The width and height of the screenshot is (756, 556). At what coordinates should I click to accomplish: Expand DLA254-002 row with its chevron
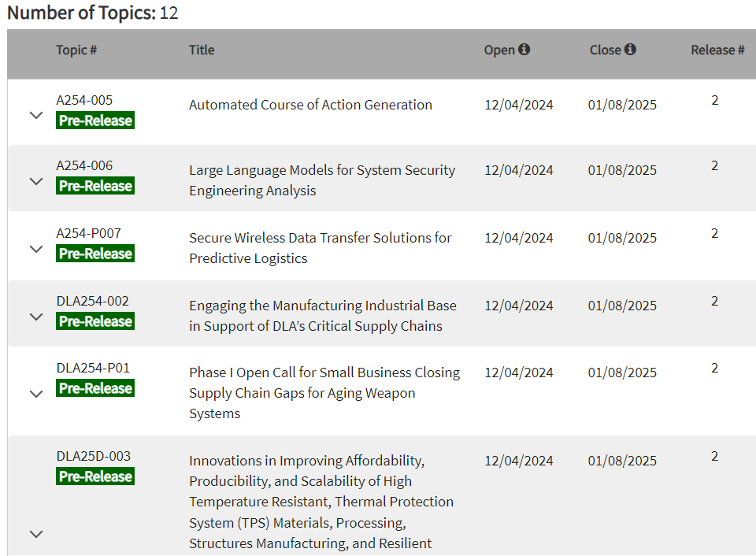(x=35, y=317)
